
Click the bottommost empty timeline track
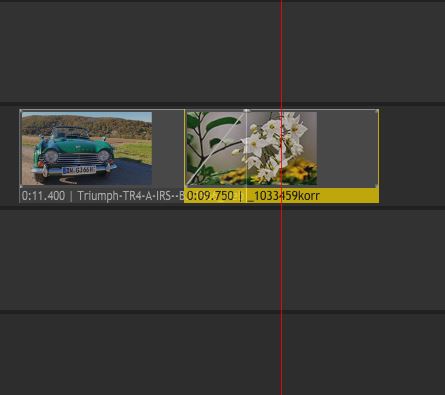pos(222,354)
